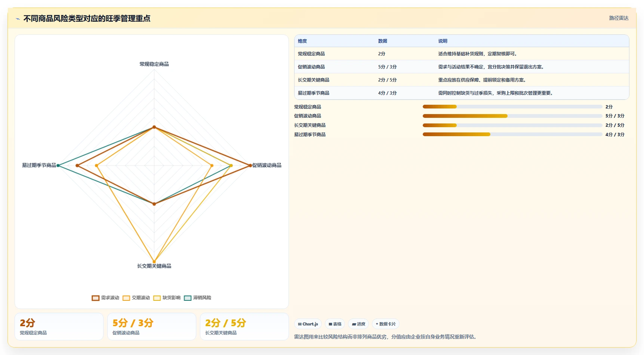Image resolution: width=644 pixels, height=355 pixels.
Task: Click the description starting 需同时控制缺货
Action: coord(496,93)
